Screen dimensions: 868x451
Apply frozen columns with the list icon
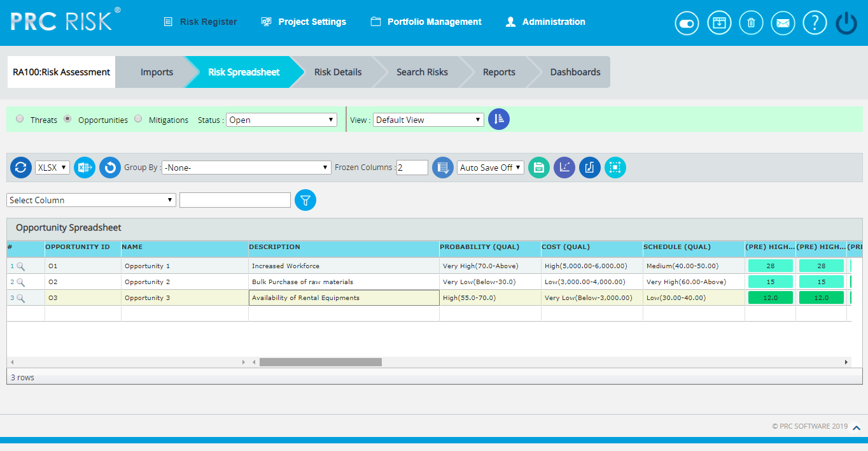pos(443,168)
